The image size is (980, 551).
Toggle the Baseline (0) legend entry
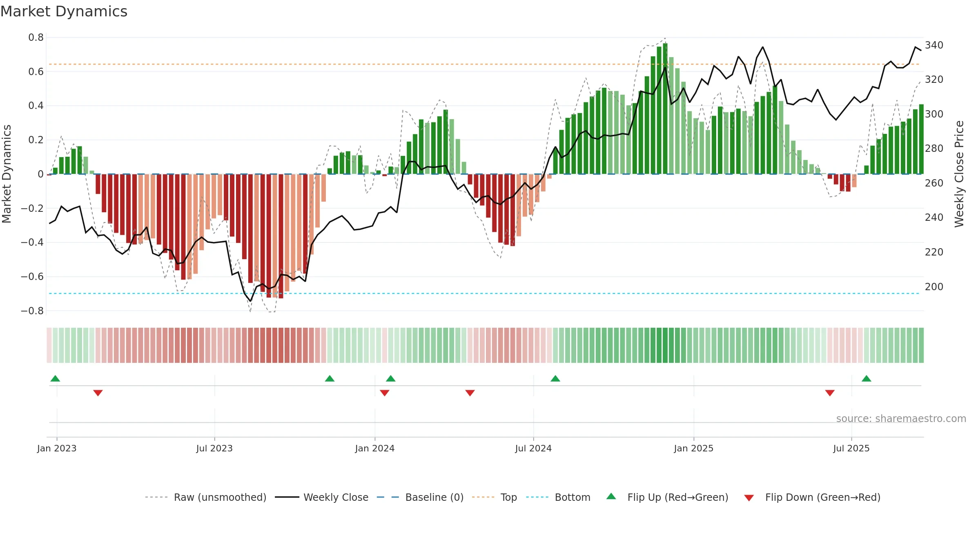click(x=420, y=497)
